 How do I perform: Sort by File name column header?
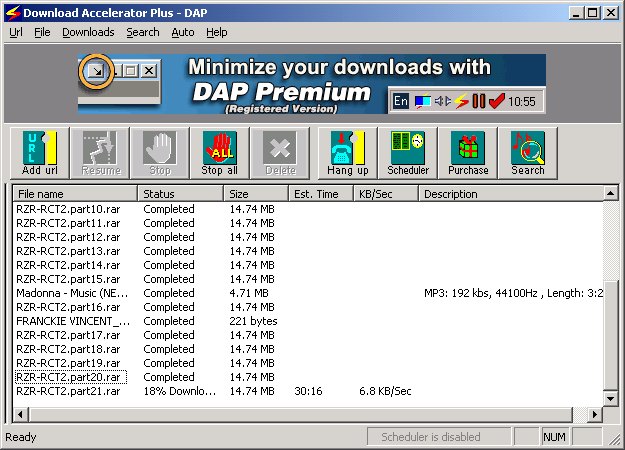click(75, 194)
